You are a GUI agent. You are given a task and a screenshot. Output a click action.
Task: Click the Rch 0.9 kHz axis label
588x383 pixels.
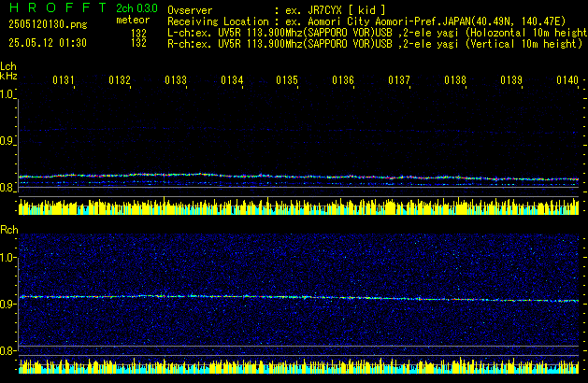pyautogui.click(x=7, y=304)
